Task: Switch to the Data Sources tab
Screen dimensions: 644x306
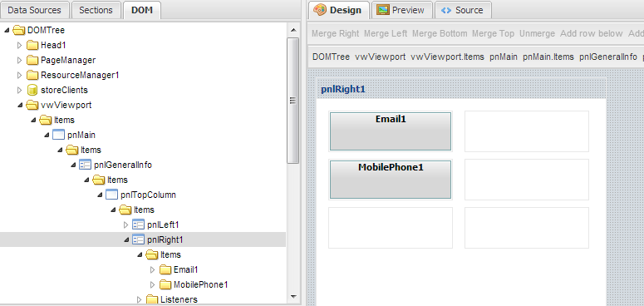Action: tap(35, 10)
